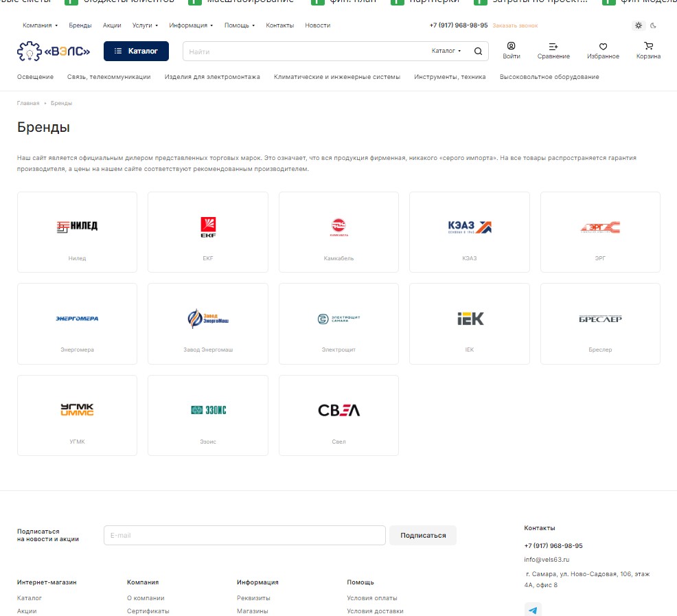Screen dimensions: 677x616
Task: Expand the Помощь dropdown menu
Action: pos(240,25)
